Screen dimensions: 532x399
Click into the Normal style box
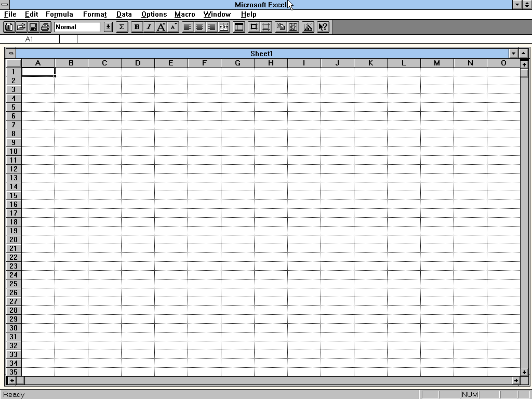tap(77, 27)
